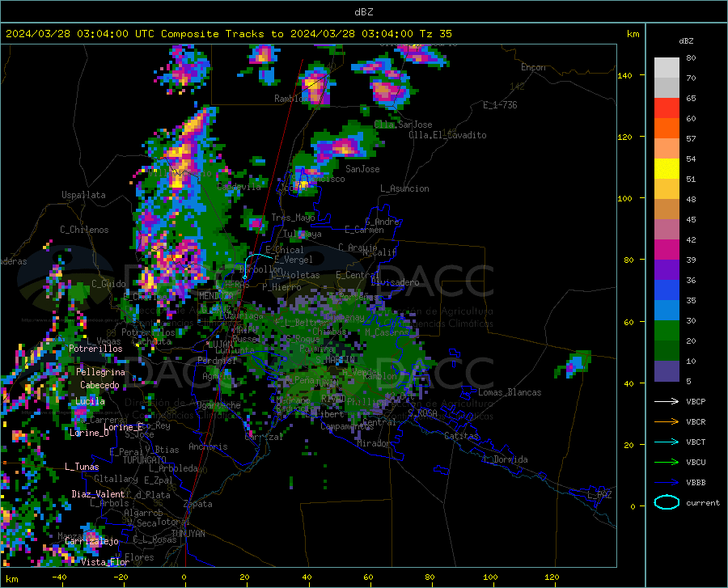This screenshot has width=728, height=588.
Task: Select the bright green swatch below 30 dBZ
Action: point(667,331)
